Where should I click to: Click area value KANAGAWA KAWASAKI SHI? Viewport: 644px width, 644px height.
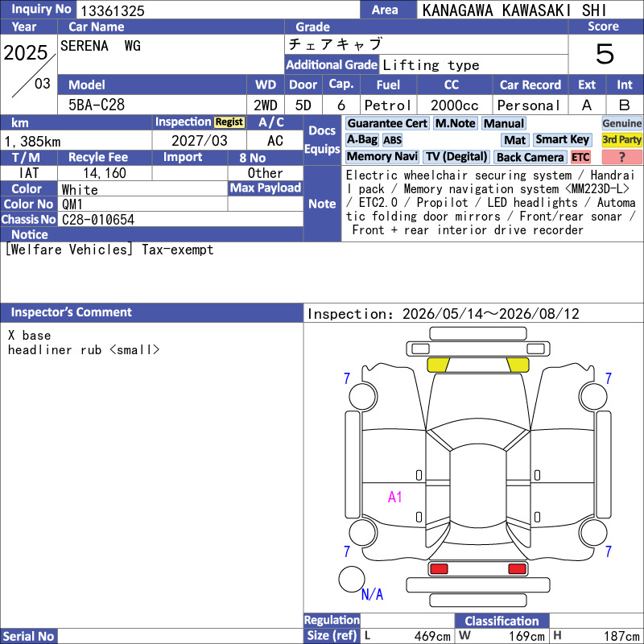coord(514,10)
